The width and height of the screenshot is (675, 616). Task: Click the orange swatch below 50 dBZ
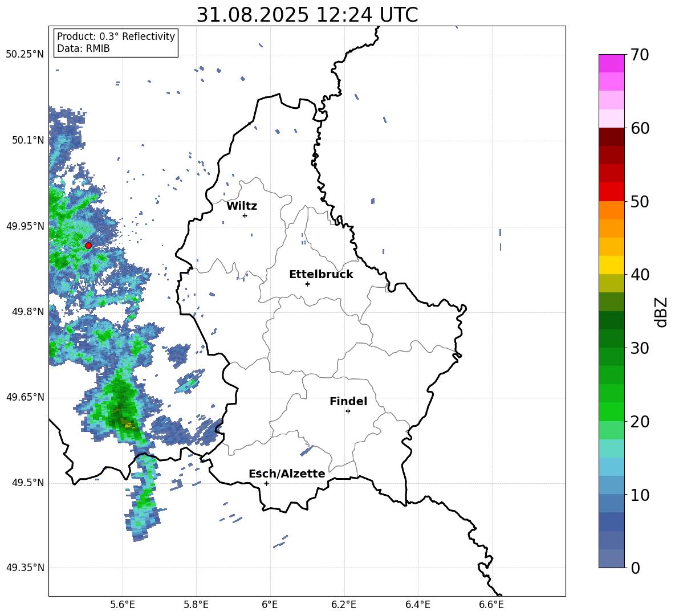tap(611, 210)
